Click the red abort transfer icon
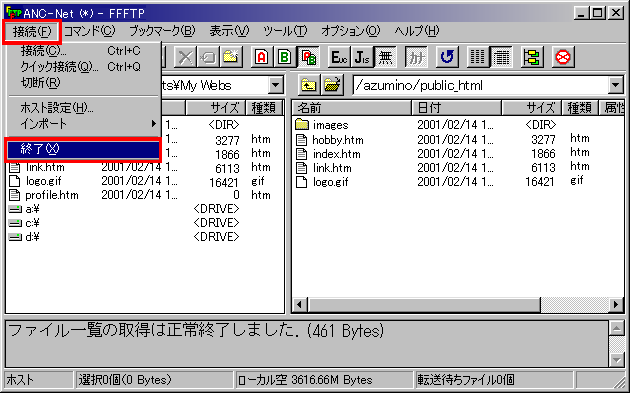The height and width of the screenshot is (393, 630). click(563, 57)
